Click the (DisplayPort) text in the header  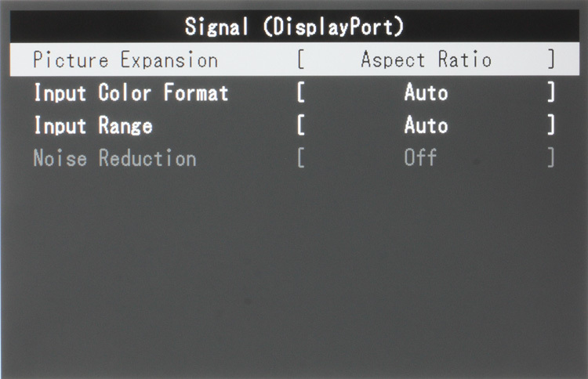pos(333,27)
